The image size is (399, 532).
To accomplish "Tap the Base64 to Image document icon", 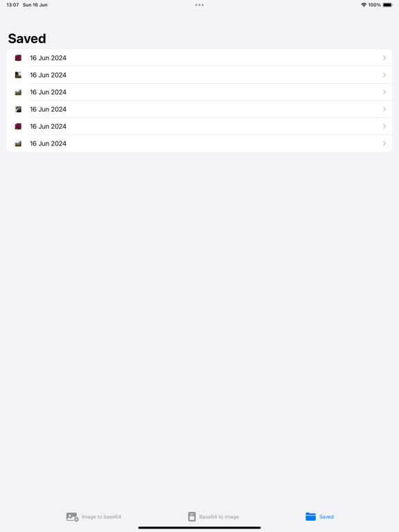I will [192, 517].
